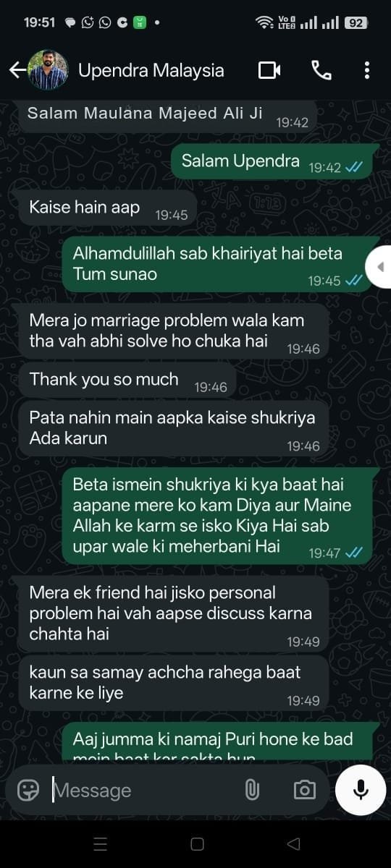Tap the Android recent apps navigation icon
The height and width of the screenshot is (868, 391).
[101, 844]
